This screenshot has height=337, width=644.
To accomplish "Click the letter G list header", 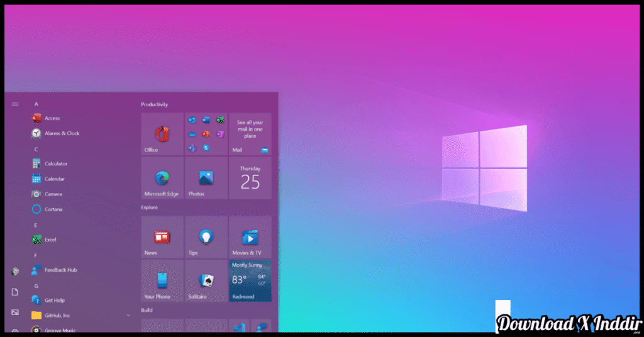I will [x=36, y=286].
